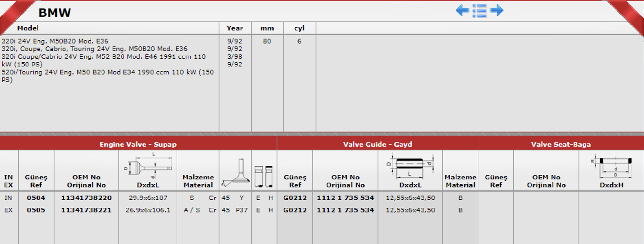
Task: Click the Year column header
Action: point(235,28)
